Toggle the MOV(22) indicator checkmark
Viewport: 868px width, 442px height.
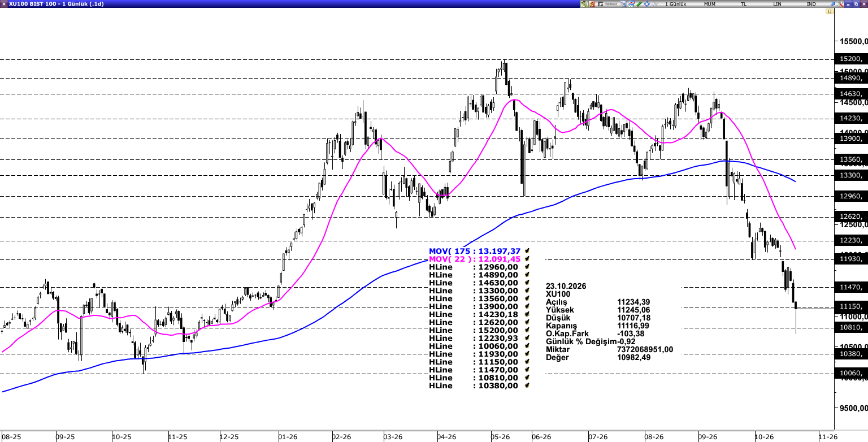tap(527, 259)
